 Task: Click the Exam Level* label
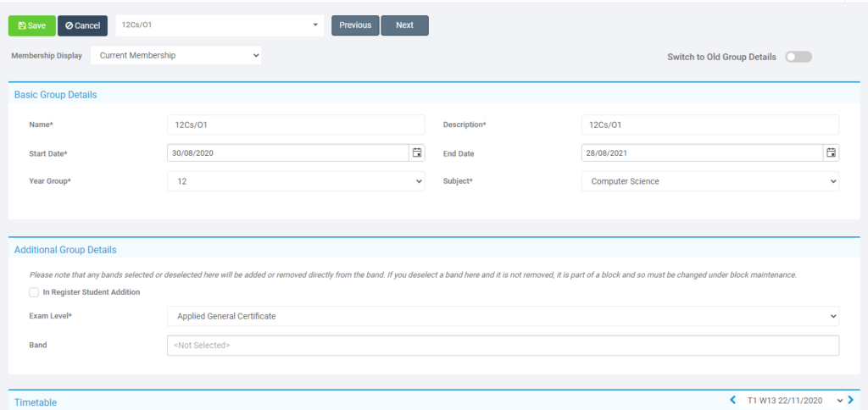click(x=48, y=317)
